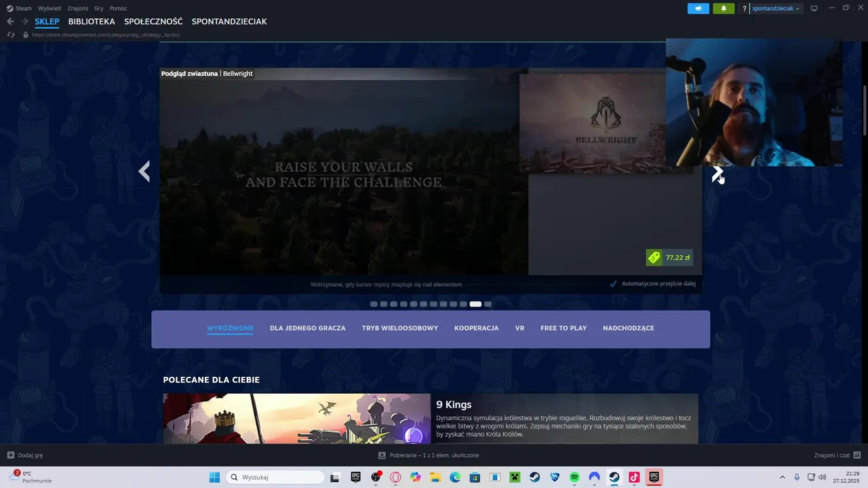The height and width of the screenshot is (488, 868).
Task: Click the microphone icon in system tray
Action: click(797, 477)
